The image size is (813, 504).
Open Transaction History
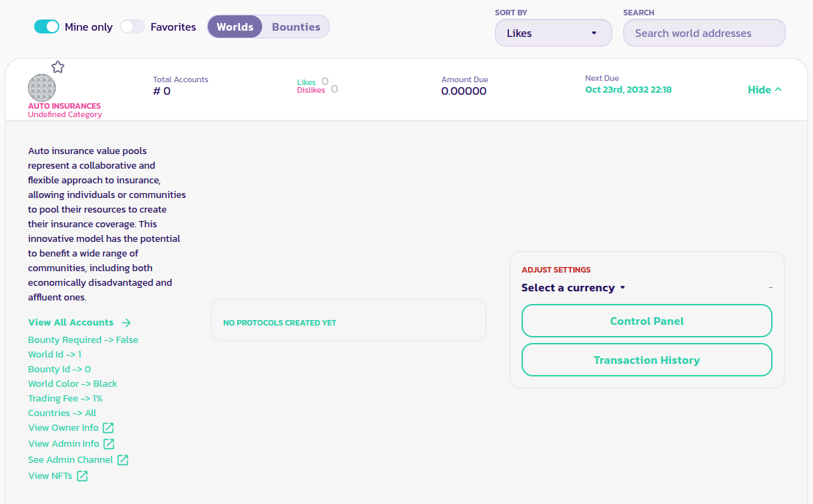coord(646,360)
